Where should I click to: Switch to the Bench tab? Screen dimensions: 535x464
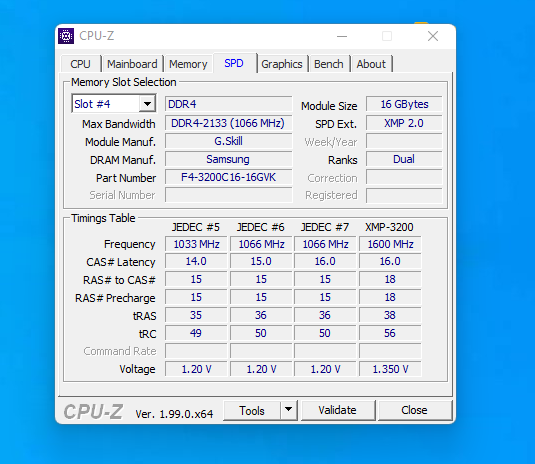tap(329, 64)
